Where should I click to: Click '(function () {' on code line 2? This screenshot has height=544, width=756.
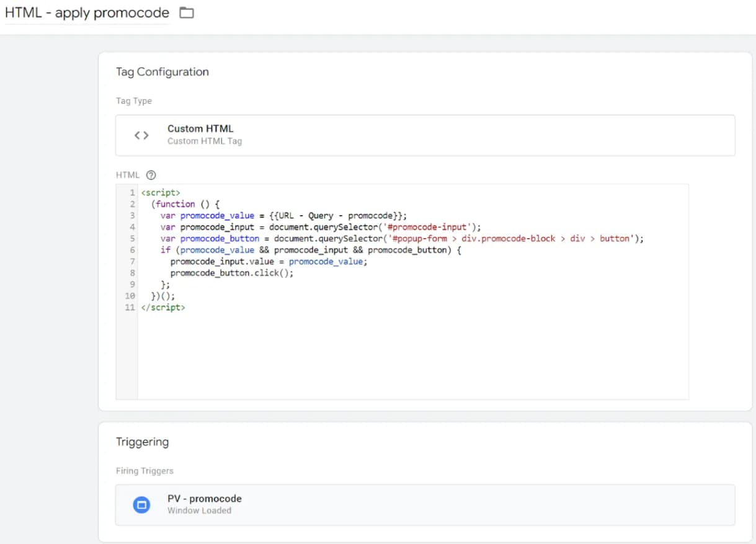[185, 204]
